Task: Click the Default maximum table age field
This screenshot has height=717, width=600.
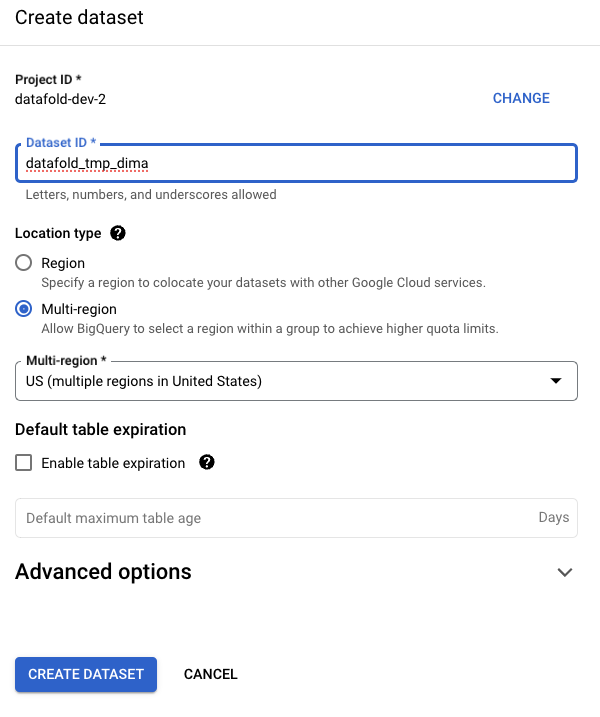Action: [x=296, y=518]
